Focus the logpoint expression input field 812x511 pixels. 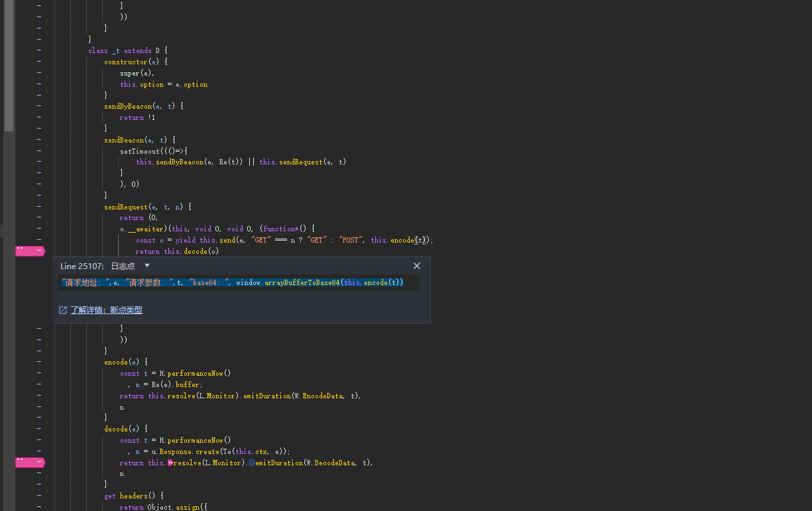tap(239, 283)
